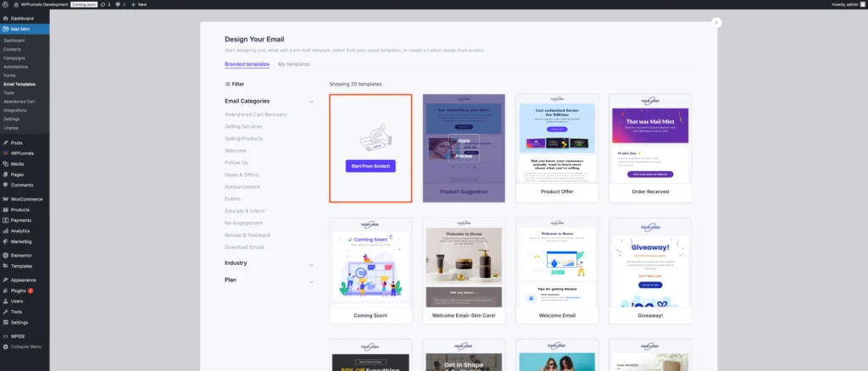Preview the Product Suggestion template
The image size is (868, 371).
464,156
